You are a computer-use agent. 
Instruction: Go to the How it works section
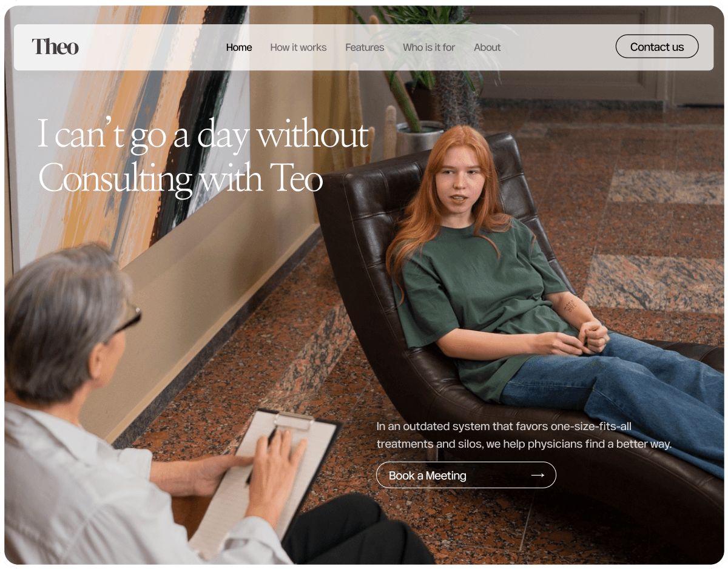[x=298, y=47]
